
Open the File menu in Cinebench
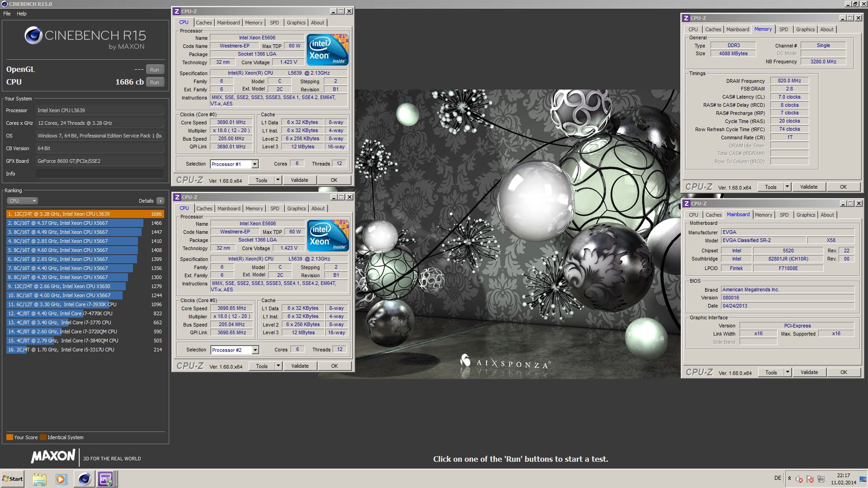point(7,14)
